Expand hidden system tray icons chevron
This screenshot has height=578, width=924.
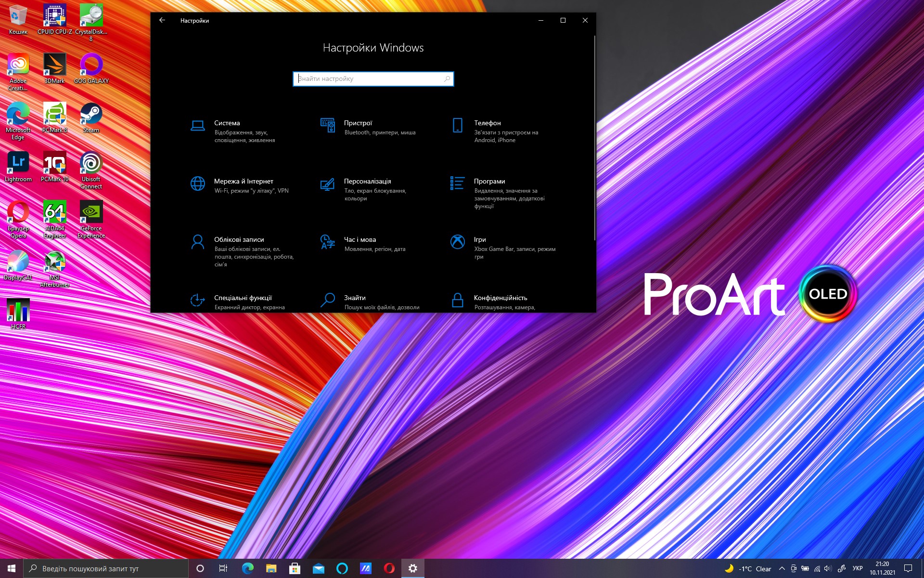[x=782, y=569]
